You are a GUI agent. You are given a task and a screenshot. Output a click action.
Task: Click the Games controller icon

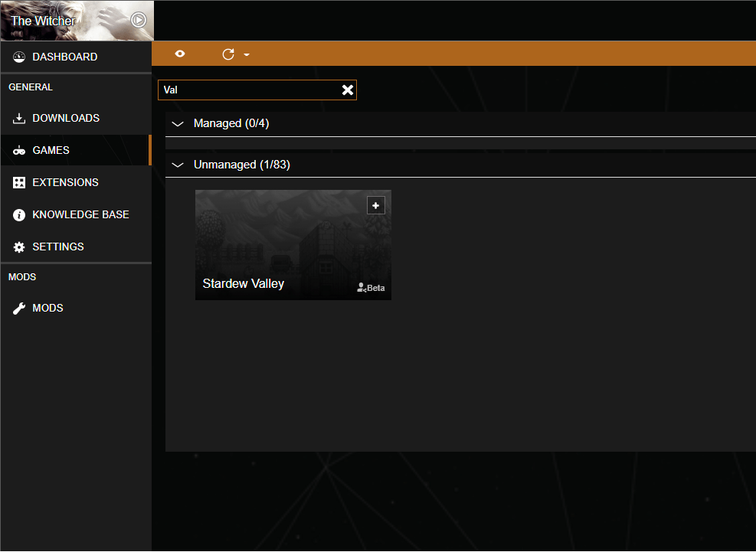[x=18, y=150]
